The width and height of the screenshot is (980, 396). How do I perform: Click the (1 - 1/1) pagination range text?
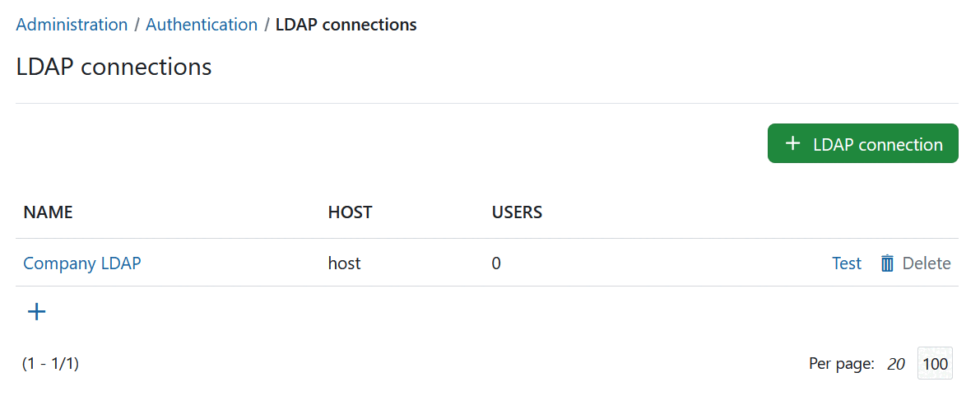point(51,364)
